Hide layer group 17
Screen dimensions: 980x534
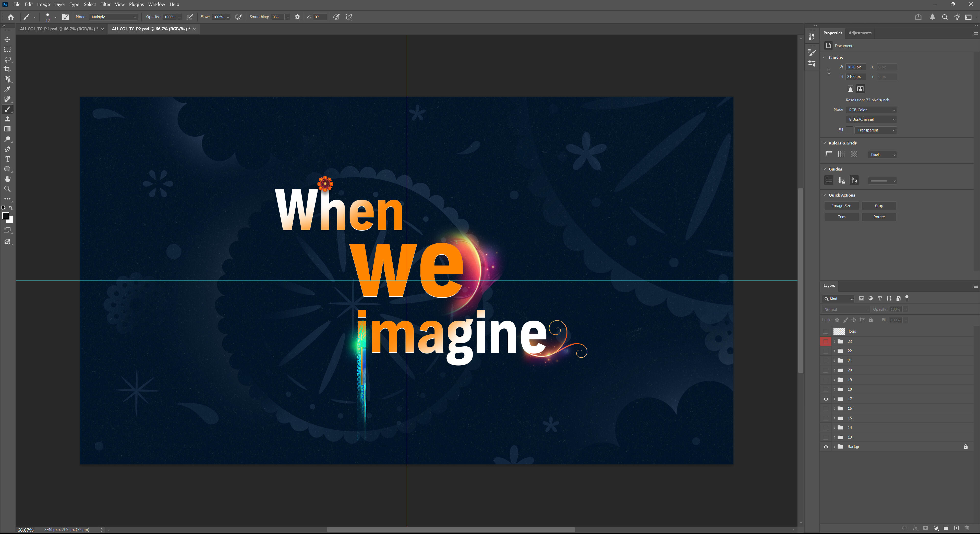pyautogui.click(x=826, y=399)
